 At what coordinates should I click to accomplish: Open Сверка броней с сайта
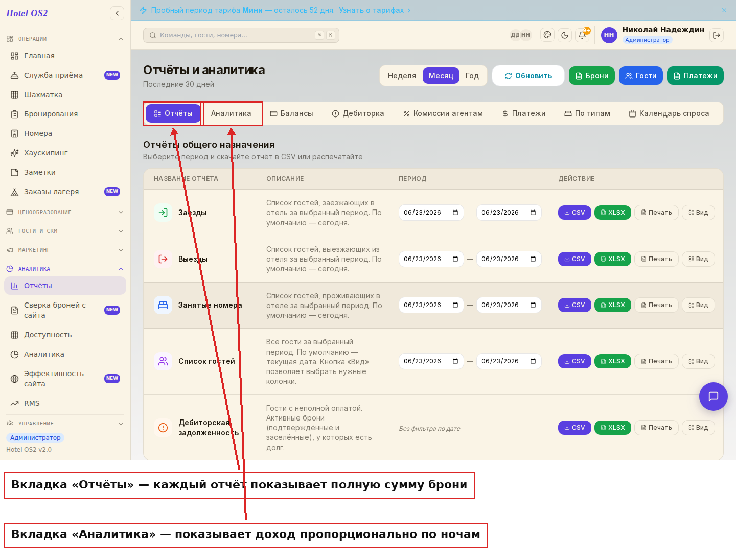(x=65, y=310)
